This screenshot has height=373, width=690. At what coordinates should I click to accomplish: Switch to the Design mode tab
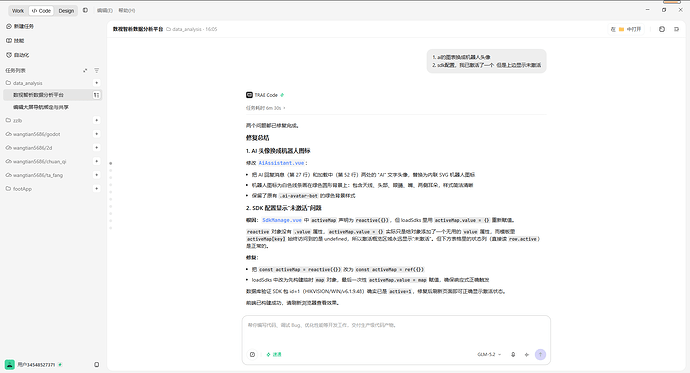(66, 11)
